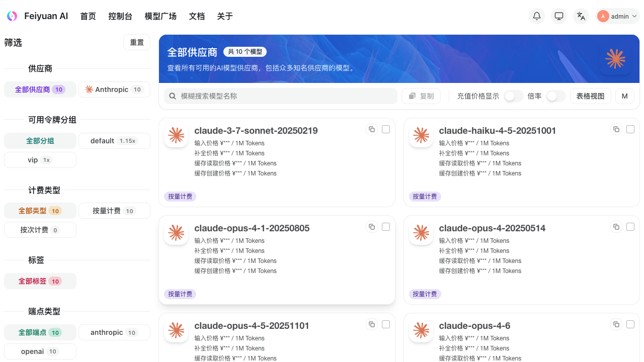Copy claude-opus-4-6 model name

tap(616, 324)
